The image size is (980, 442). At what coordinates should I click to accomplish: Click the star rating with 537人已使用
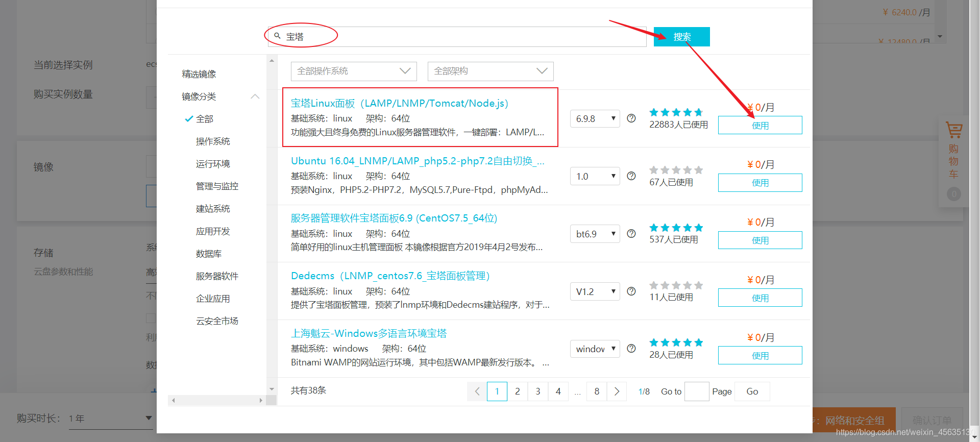point(676,228)
